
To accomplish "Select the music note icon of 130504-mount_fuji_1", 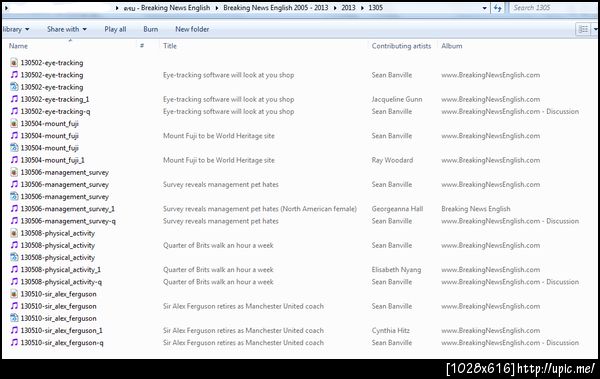I will coord(14,160).
